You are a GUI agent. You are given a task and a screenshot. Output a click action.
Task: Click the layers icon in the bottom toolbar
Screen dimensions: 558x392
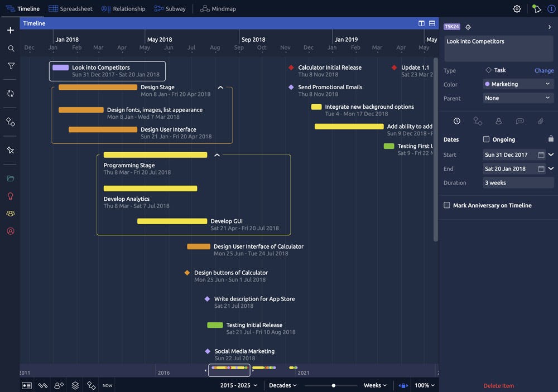coord(75,385)
